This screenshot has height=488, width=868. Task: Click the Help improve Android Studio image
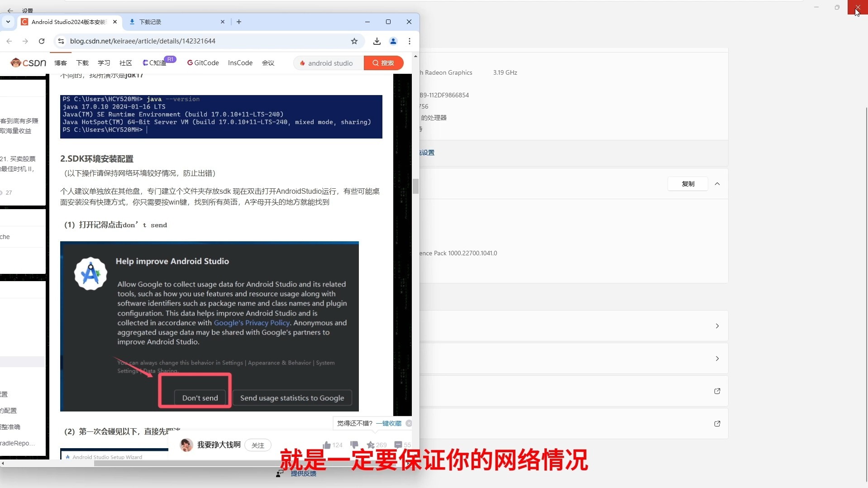pyautogui.click(x=210, y=326)
